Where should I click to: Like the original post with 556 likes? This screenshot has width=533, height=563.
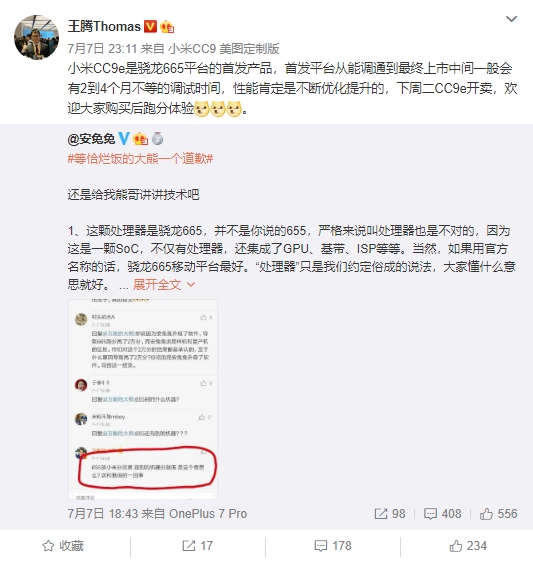click(x=499, y=513)
